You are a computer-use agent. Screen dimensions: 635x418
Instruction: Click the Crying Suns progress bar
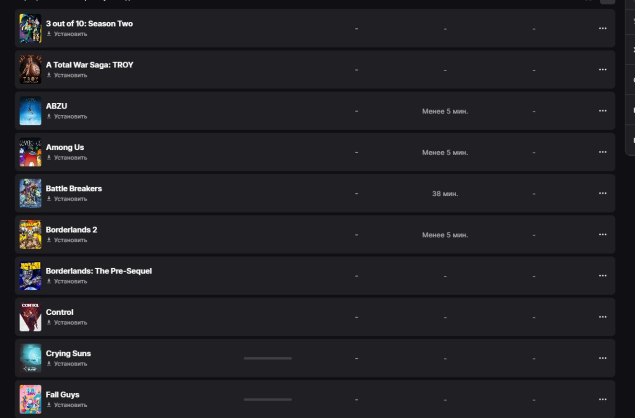pos(268,358)
